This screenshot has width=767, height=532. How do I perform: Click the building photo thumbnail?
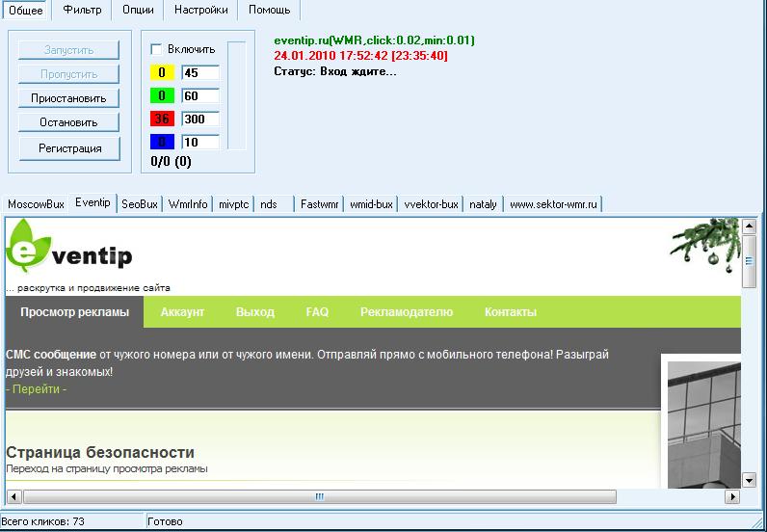pos(704,425)
